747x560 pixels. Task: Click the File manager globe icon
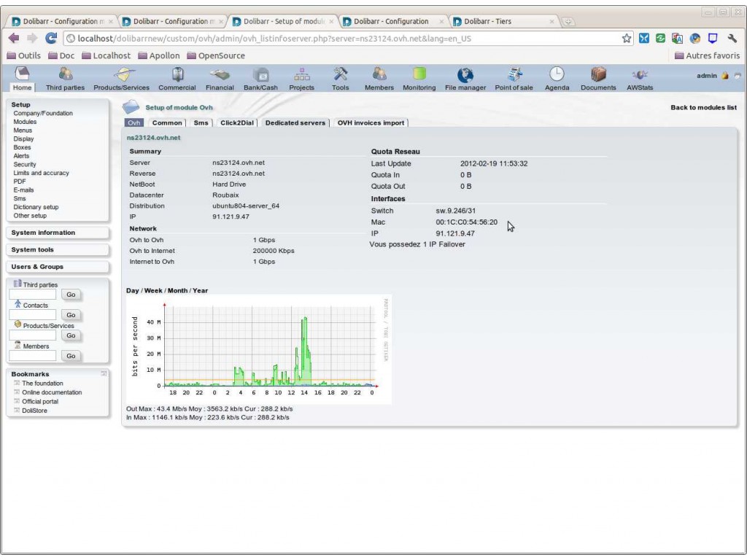coord(465,75)
